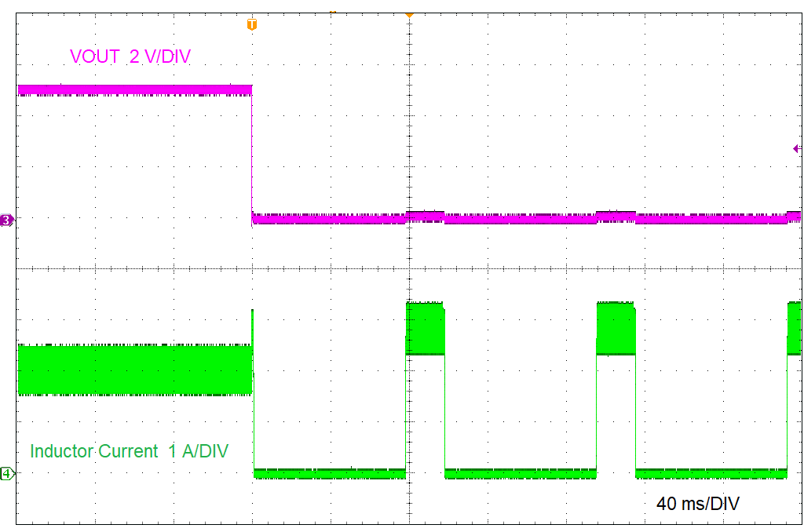The width and height of the screenshot is (804, 532).
Task: Click the magenta VOUT falling edge transition
Action: pos(251,153)
